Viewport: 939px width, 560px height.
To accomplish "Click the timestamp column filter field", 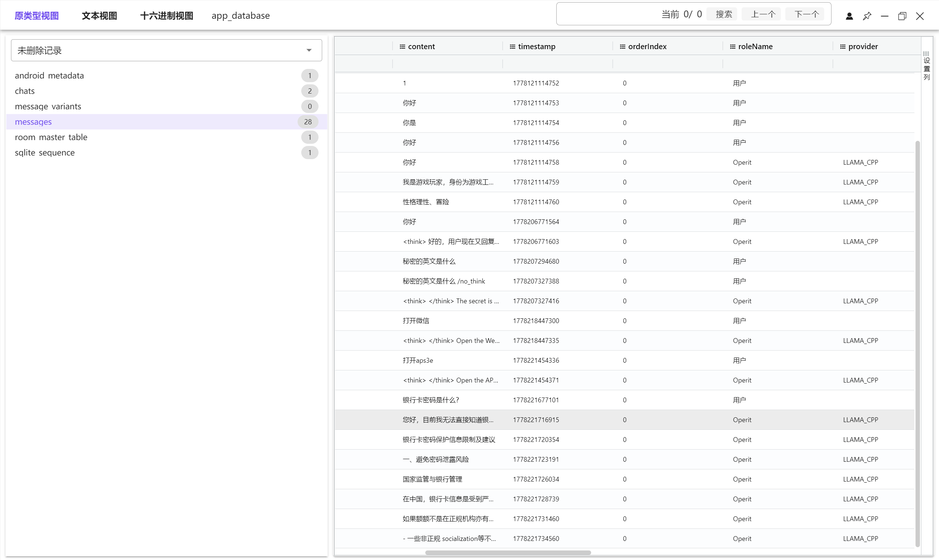I will tap(557, 63).
